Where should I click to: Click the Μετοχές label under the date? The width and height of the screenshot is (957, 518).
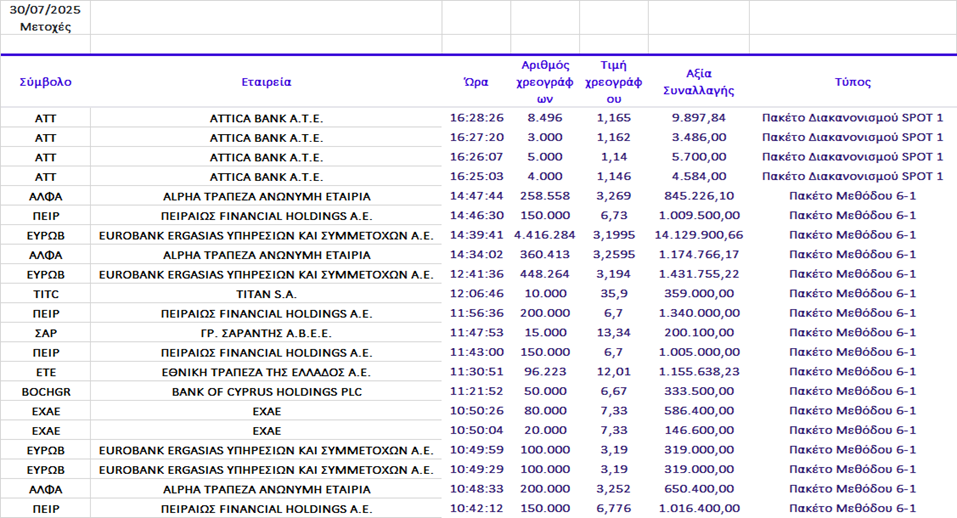click(45, 27)
